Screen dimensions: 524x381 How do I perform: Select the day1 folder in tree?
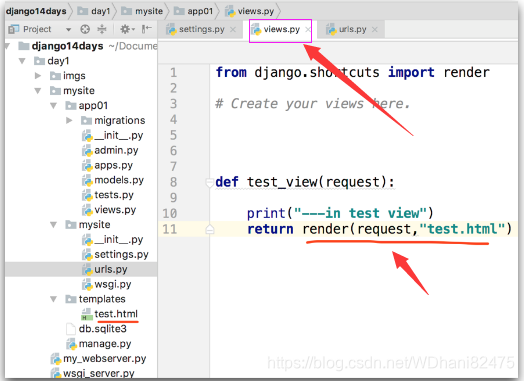[x=58, y=61]
